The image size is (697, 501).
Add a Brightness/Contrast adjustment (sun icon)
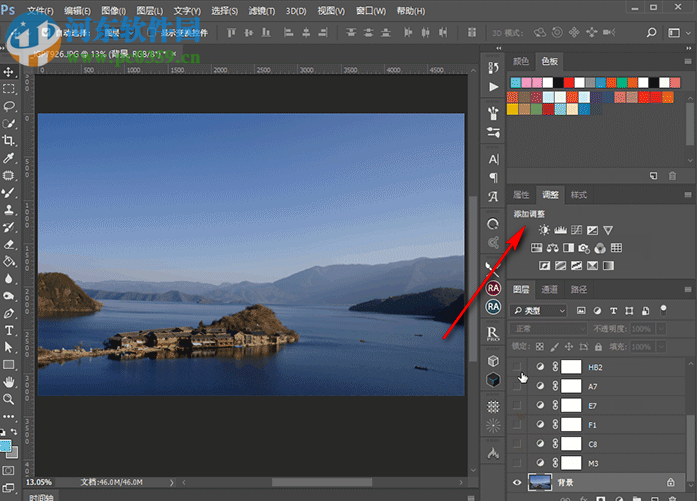[544, 231]
